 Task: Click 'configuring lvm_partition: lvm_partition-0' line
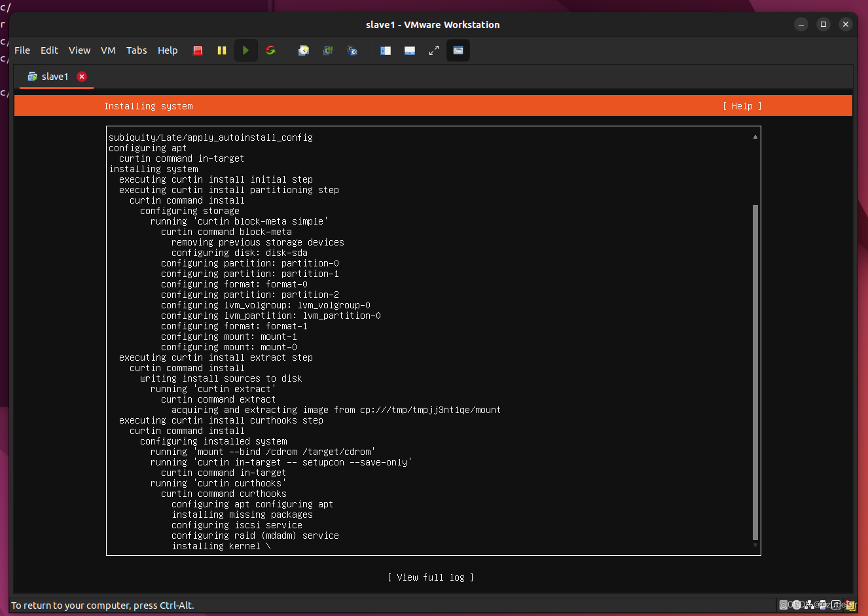271,316
